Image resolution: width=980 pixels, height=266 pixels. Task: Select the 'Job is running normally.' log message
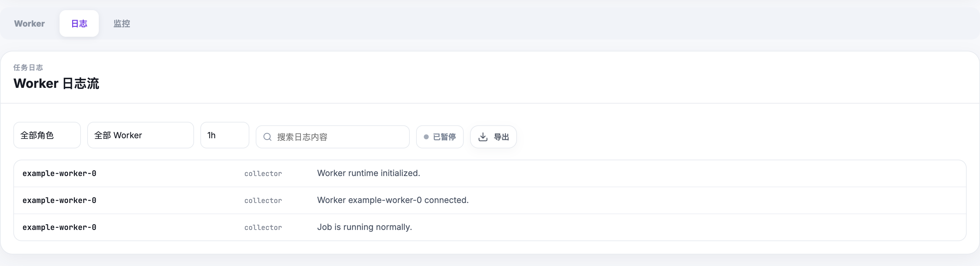(x=365, y=227)
